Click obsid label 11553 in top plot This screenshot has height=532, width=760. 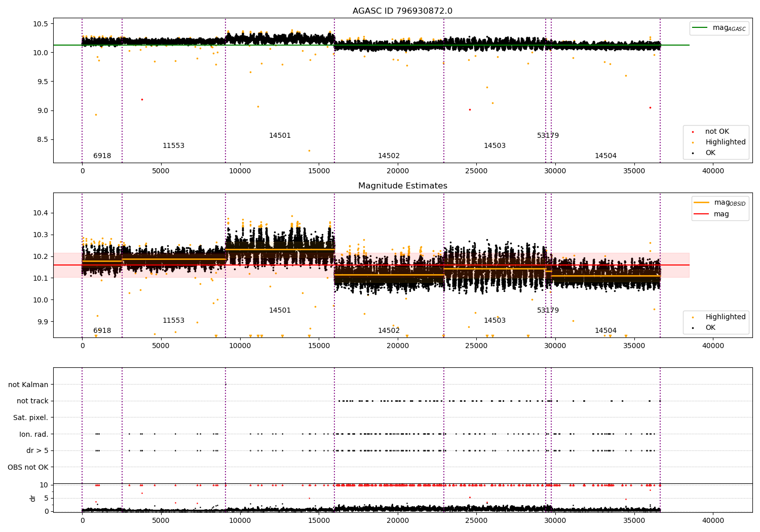pos(173,146)
